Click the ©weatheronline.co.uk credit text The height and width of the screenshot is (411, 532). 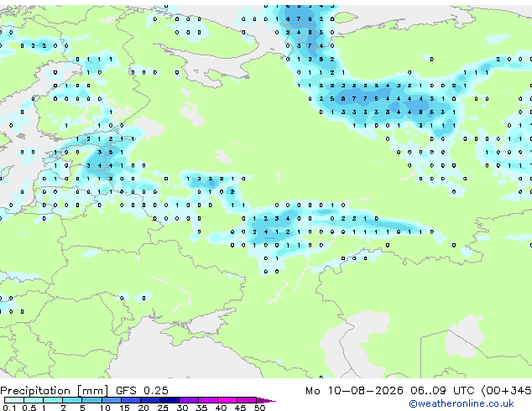click(x=462, y=403)
